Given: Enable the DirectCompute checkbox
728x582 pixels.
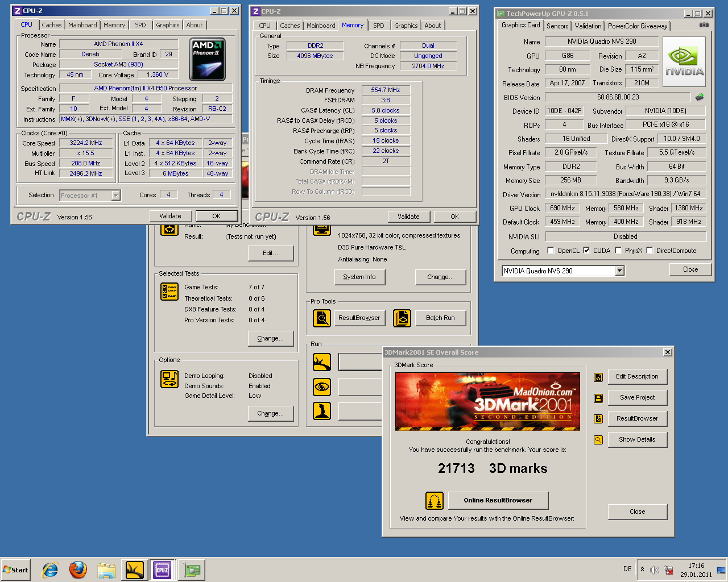Looking at the screenshot, I should coord(650,251).
